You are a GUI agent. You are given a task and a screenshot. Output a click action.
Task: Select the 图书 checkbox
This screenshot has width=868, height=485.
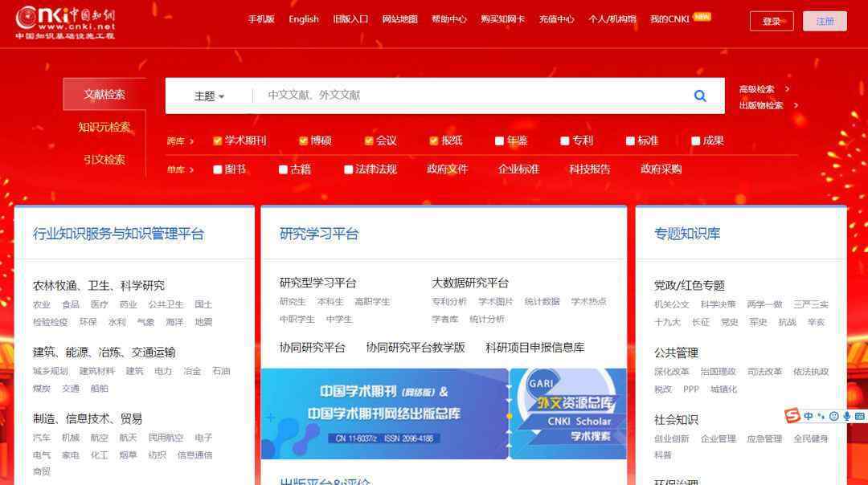click(218, 169)
